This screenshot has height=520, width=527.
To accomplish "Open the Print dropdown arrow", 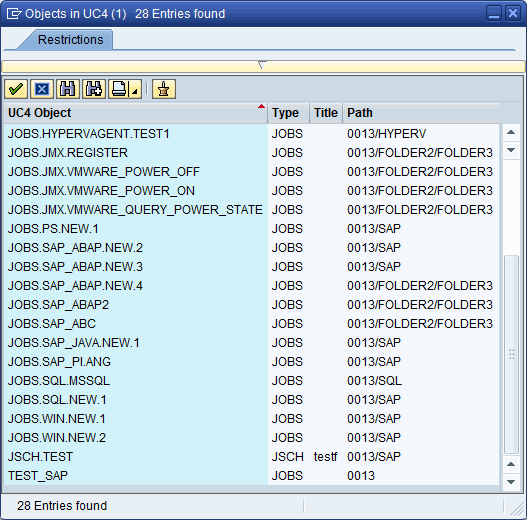I will [x=135, y=90].
